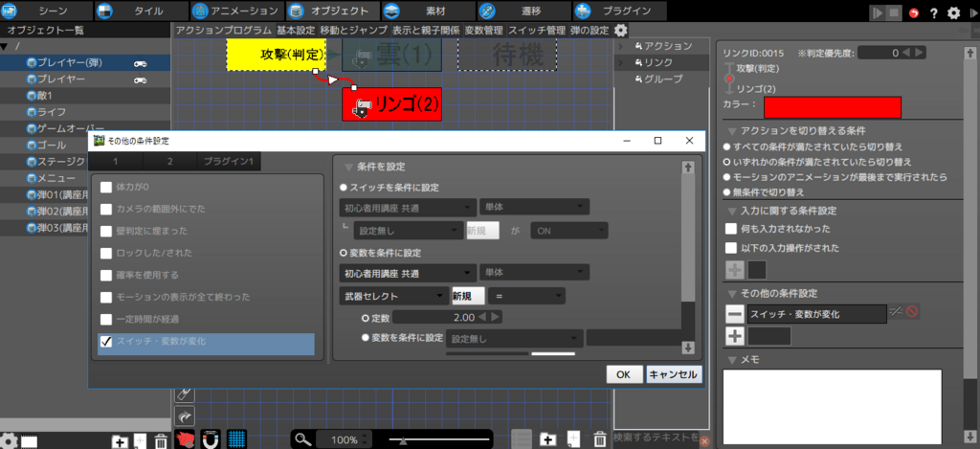The image size is (980, 449).
Task: Click plus button under その他の条件設定
Action: tap(735, 336)
